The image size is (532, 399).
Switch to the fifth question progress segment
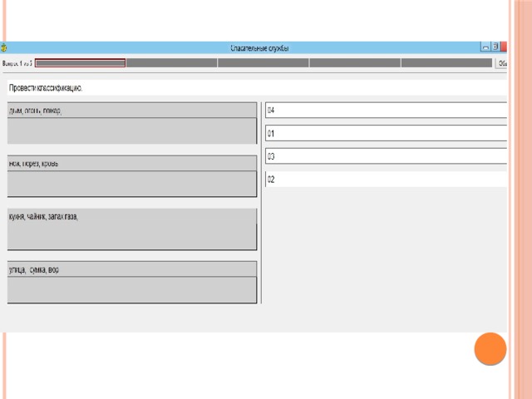click(x=446, y=63)
